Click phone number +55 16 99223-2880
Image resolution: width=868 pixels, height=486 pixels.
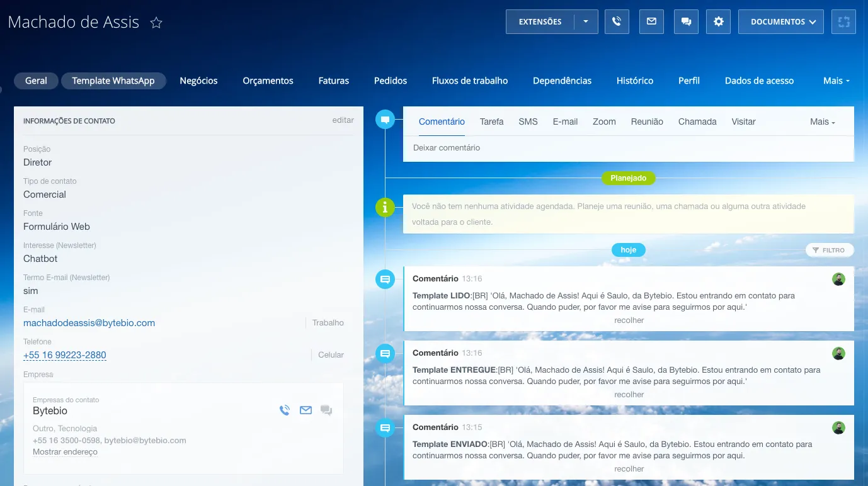click(65, 355)
